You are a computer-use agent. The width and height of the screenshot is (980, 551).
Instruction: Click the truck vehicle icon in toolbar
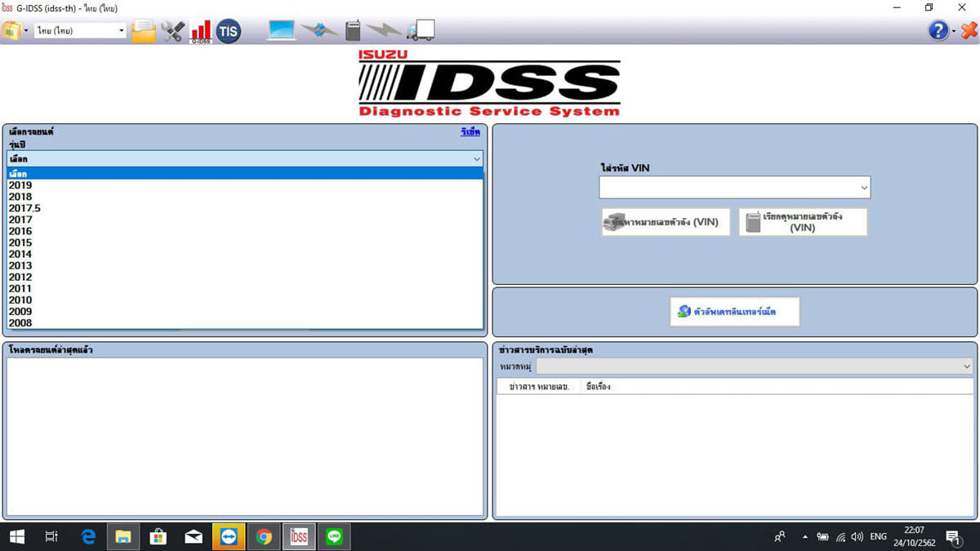(x=421, y=31)
